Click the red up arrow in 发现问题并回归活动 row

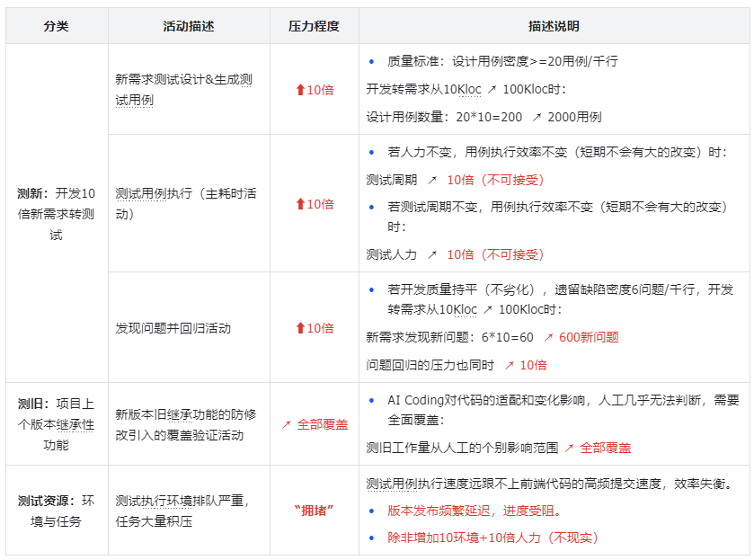click(x=300, y=328)
